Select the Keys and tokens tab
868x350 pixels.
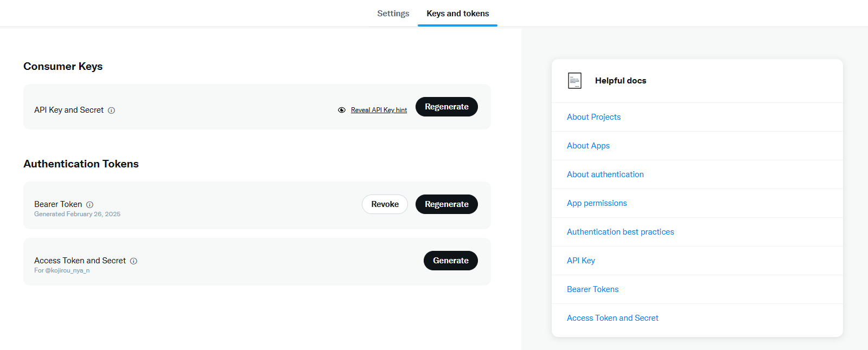(x=458, y=14)
